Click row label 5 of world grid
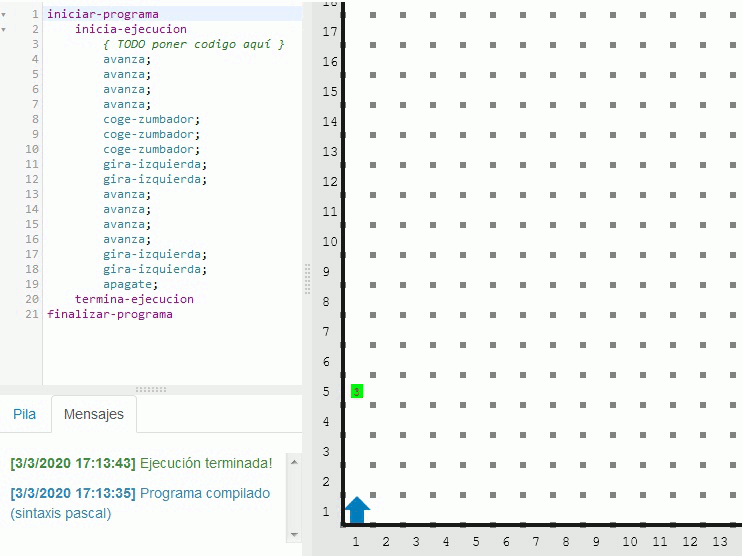 pyautogui.click(x=326, y=392)
